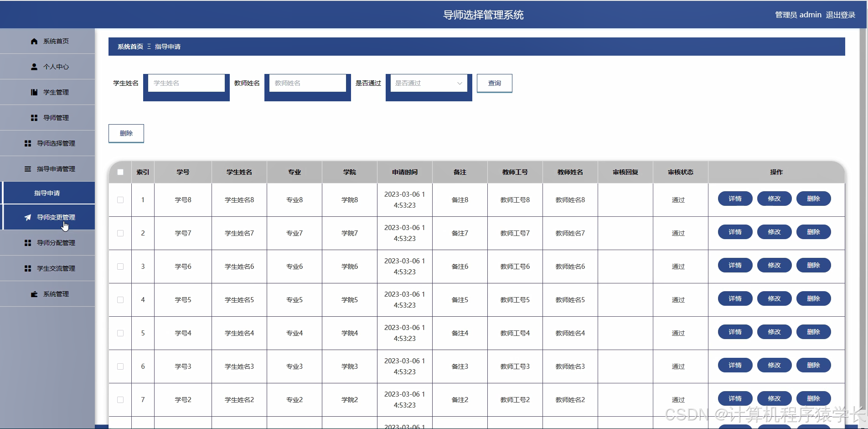Open the 是否通过 dropdown filter
Viewport: 868px width, 429px height.
coord(429,83)
